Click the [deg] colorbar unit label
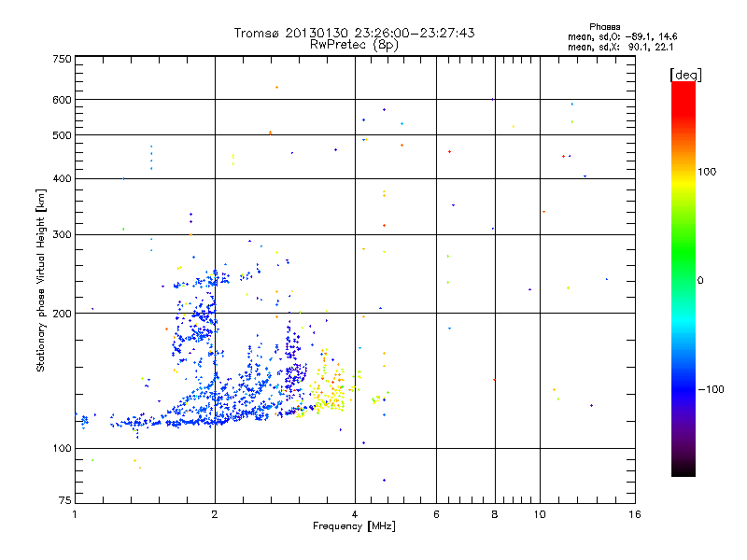 (685, 75)
